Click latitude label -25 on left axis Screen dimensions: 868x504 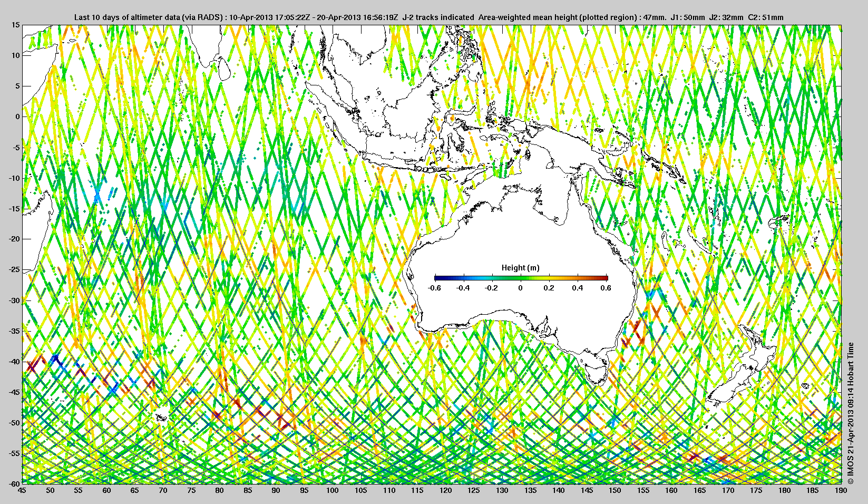(x=14, y=269)
